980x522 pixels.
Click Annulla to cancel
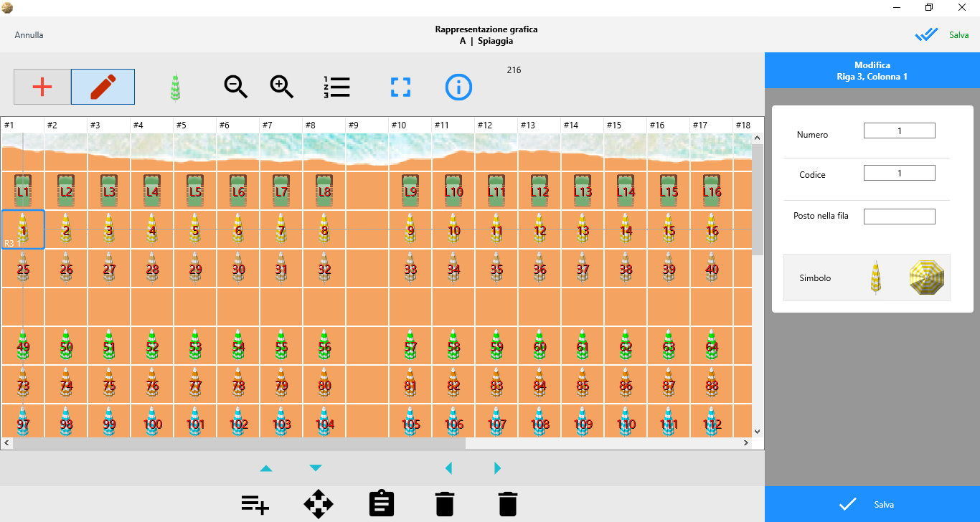coord(29,35)
